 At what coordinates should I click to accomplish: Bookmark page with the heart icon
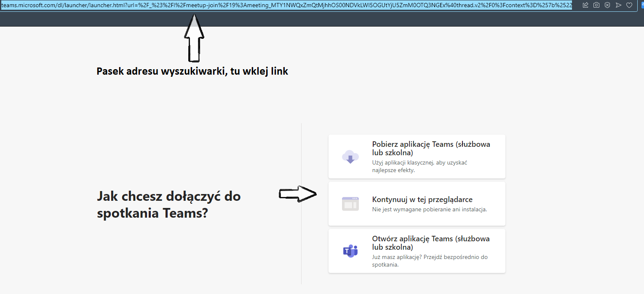[629, 5]
